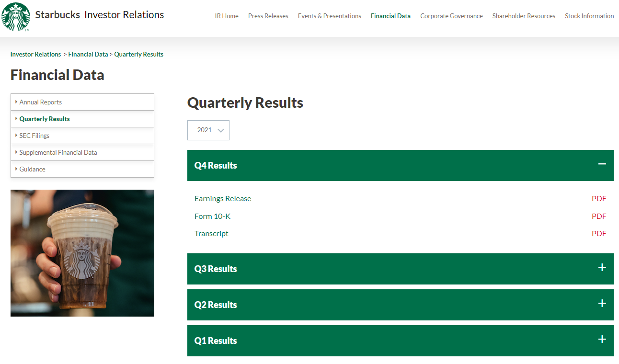Download the Form 10-K PDF
619x364 pixels.
click(599, 216)
